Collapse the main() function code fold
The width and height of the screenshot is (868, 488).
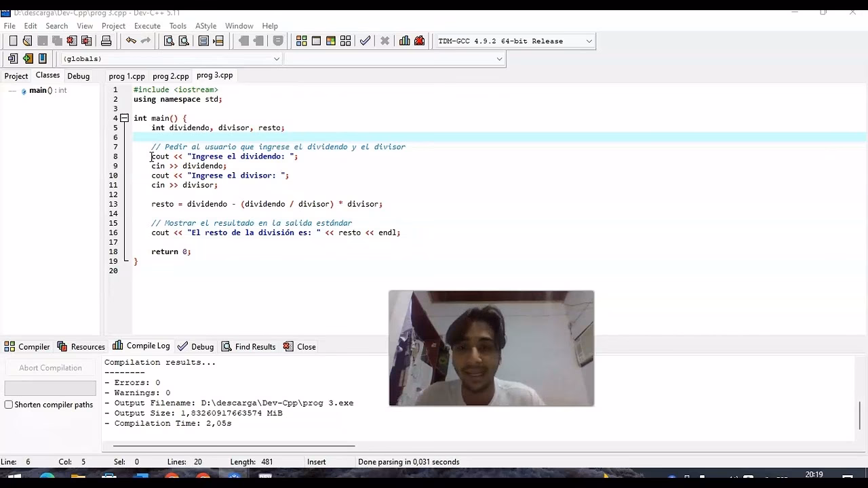click(x=124, y=118)
